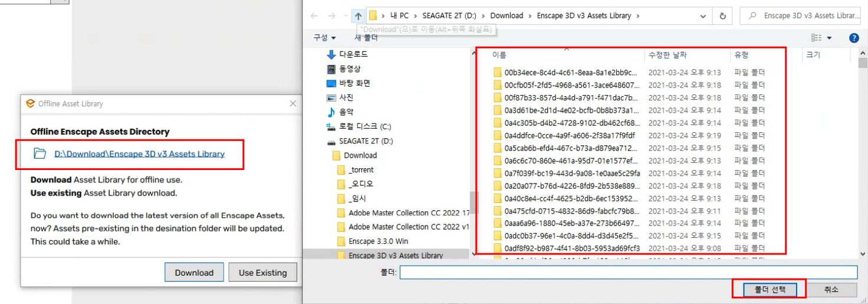Select 음악 in the navigation tree
Viewport: 868px width, 304px height.
(346, 112)
